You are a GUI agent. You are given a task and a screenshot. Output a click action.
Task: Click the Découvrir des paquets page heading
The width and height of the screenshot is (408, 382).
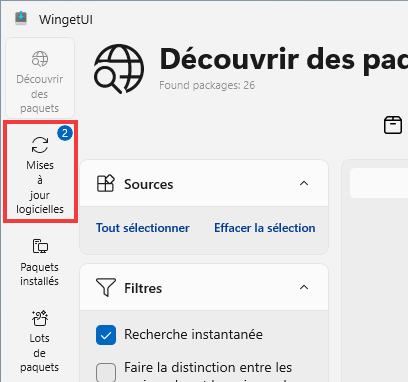284,60
